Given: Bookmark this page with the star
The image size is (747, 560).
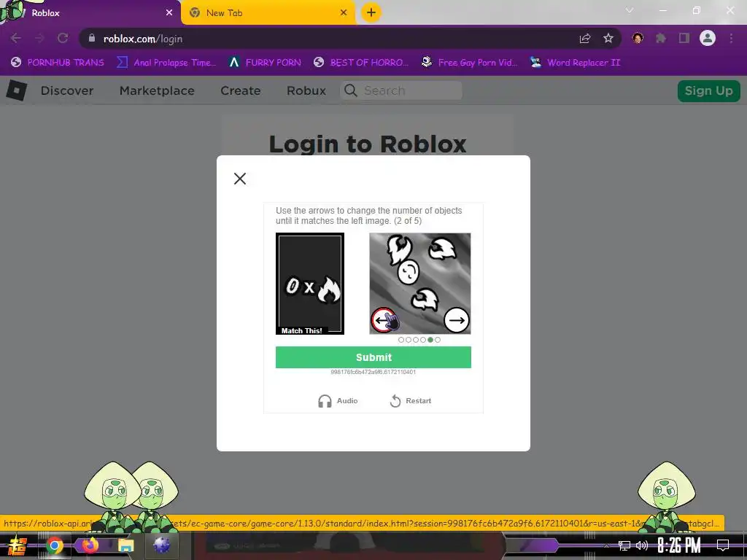Looking at the screenshot, I should [608, 39].
